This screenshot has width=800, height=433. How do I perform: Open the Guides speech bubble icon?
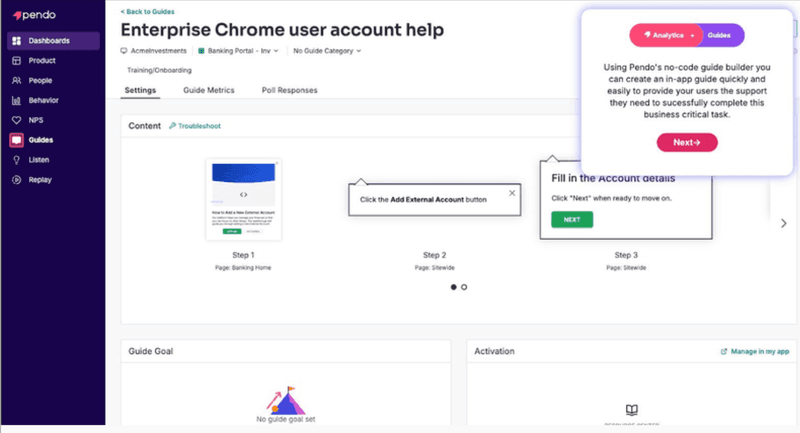point(16,140)
